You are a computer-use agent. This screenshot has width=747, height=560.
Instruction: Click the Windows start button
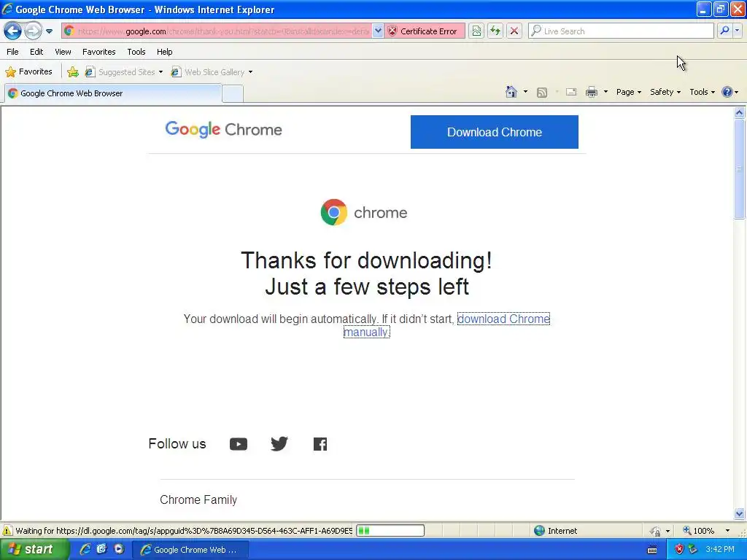point(34,550)
